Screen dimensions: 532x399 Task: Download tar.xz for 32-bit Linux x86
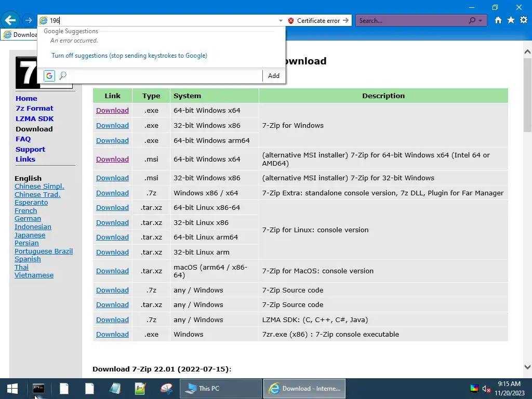112,222
